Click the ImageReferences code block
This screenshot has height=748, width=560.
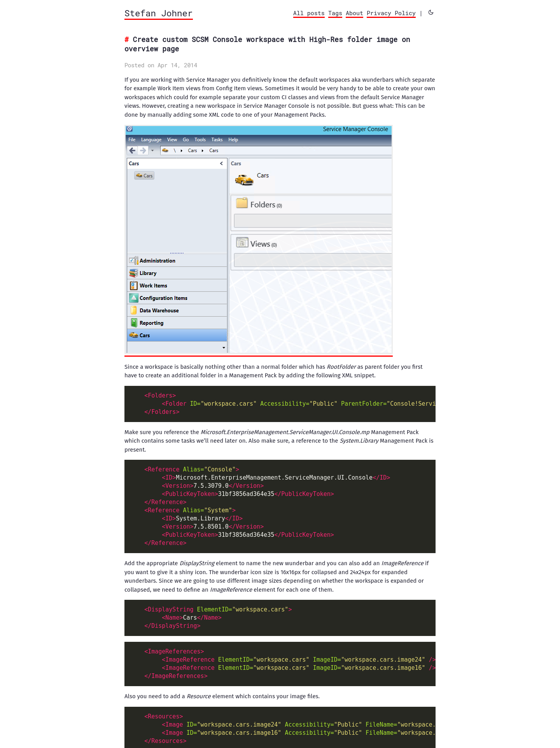(x=280, y=664)
